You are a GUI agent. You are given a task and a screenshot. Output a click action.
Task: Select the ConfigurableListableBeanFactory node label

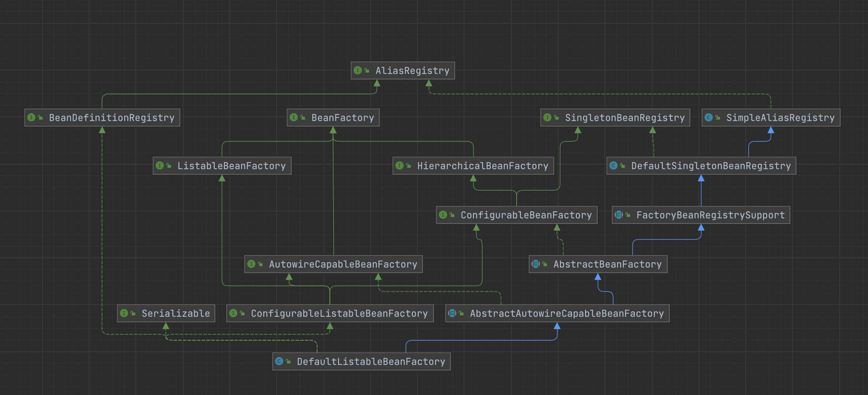point(339,314)
